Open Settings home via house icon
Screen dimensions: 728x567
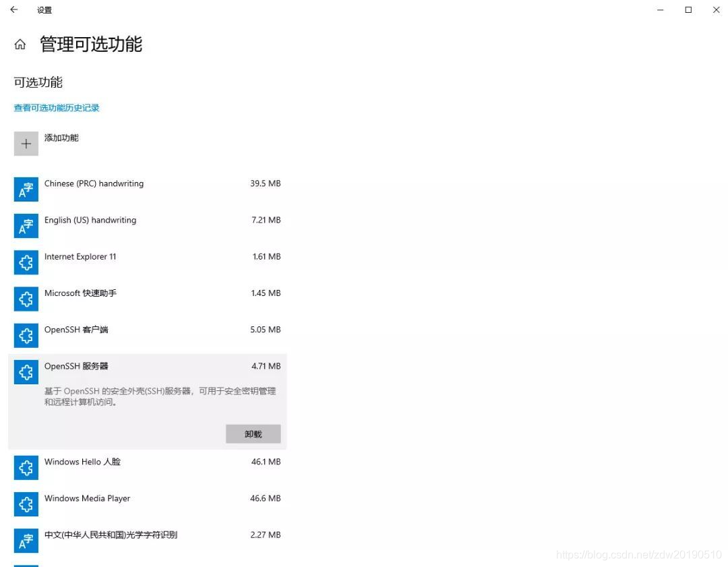point(20,44)
